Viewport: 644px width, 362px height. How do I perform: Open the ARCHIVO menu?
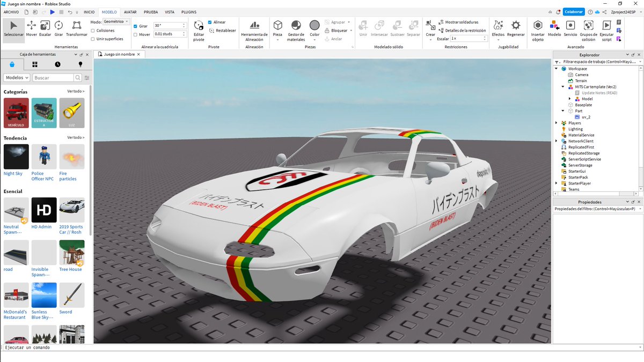coord(11,12)
